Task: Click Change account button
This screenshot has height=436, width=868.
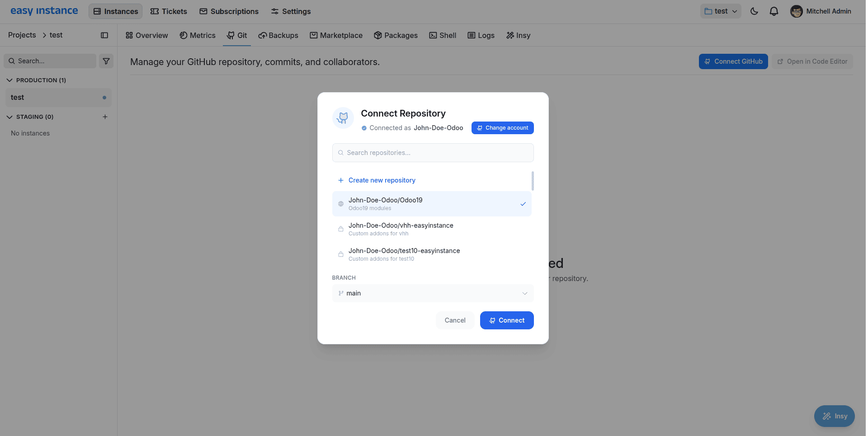Action: pos(502,128)
